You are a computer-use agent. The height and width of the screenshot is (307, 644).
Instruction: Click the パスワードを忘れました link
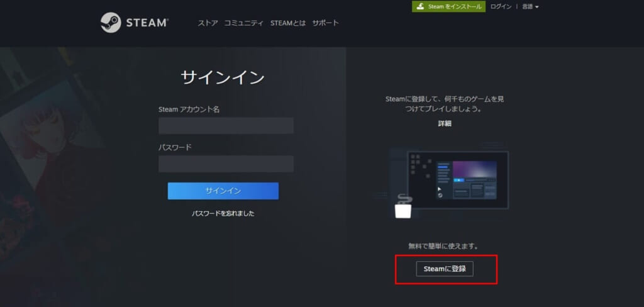point(223,213)
